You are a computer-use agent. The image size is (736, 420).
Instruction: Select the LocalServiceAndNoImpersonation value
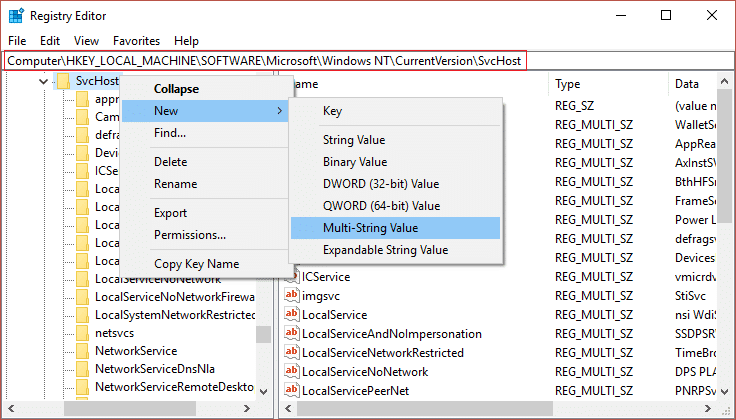point(391,334)
